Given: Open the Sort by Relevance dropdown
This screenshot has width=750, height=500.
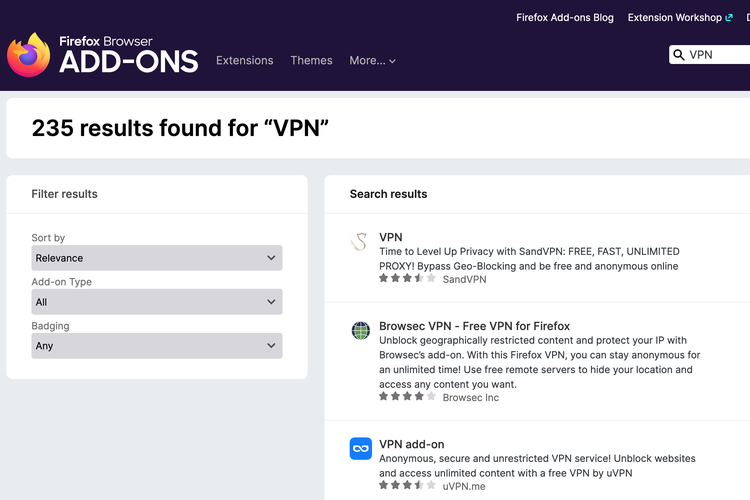Looking at the screenshot, I should pyautogui.click(x=157, y=258).
